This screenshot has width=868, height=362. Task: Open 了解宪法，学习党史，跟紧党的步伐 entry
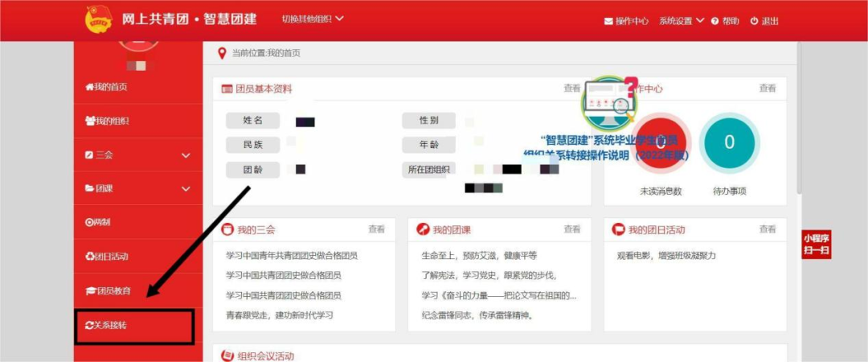[x=489, y=275]
